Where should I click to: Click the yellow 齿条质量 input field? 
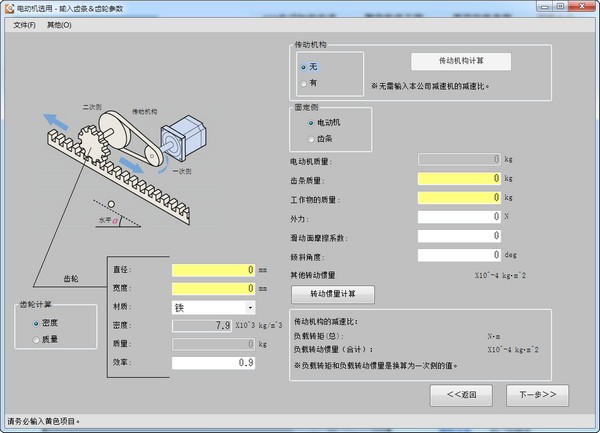[459, 179]
